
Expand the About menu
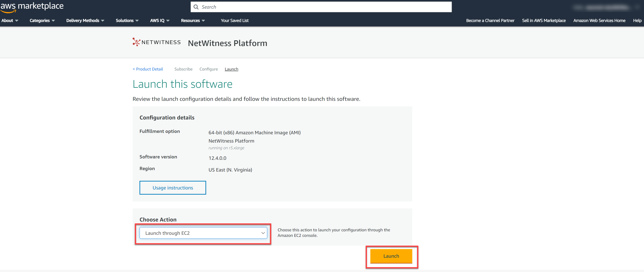point(10,21)
